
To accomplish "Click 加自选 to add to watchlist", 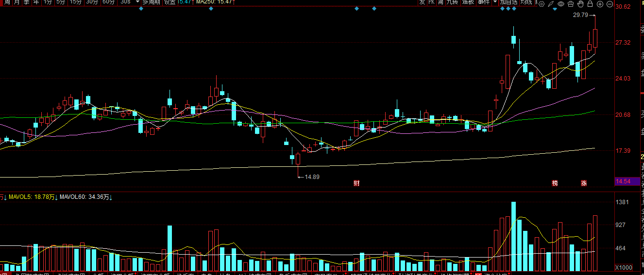I will [x=508, y=2].
